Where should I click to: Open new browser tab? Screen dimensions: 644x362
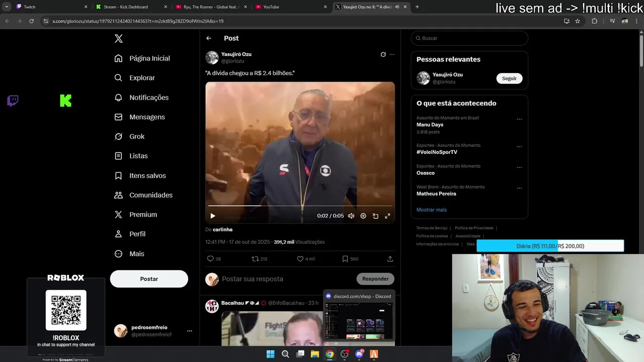tap(417, 7)
